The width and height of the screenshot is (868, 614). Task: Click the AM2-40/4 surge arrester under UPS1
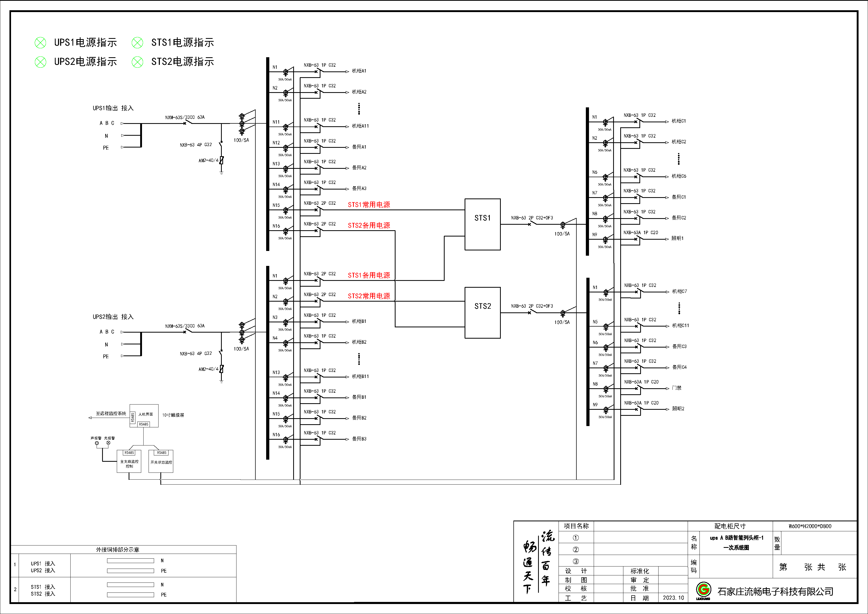(222, 160)
